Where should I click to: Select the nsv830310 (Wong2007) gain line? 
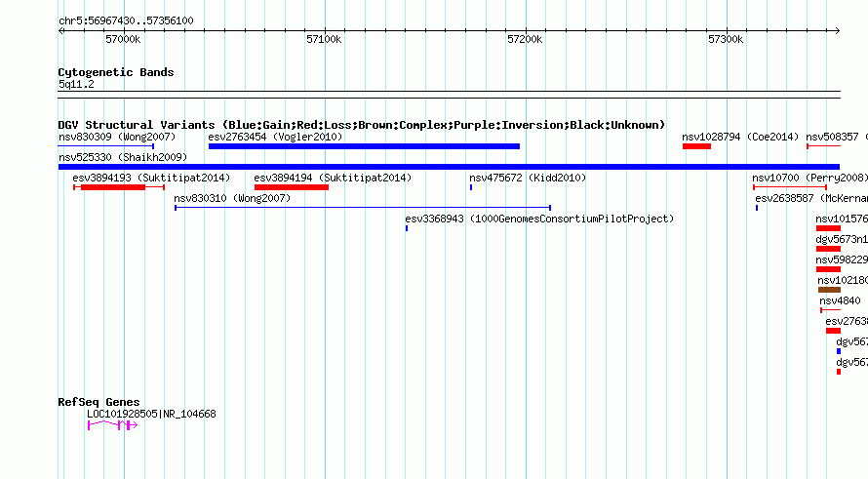[363, 208]
